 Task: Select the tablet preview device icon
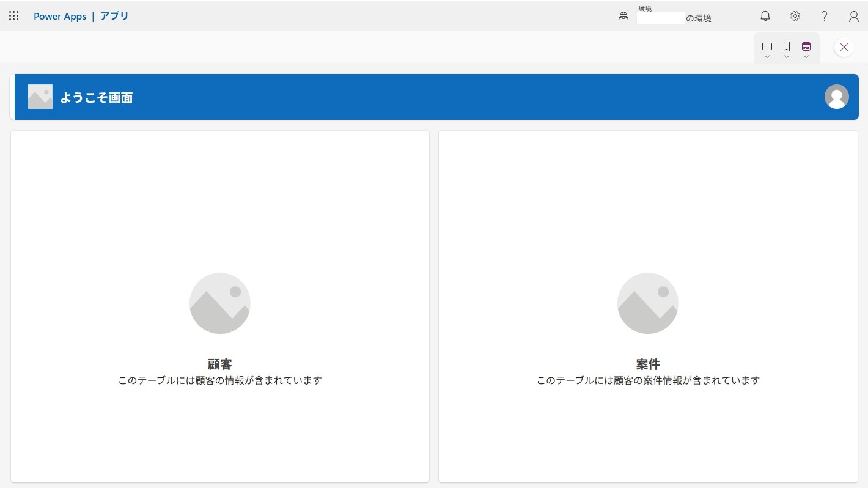point(767,46)
